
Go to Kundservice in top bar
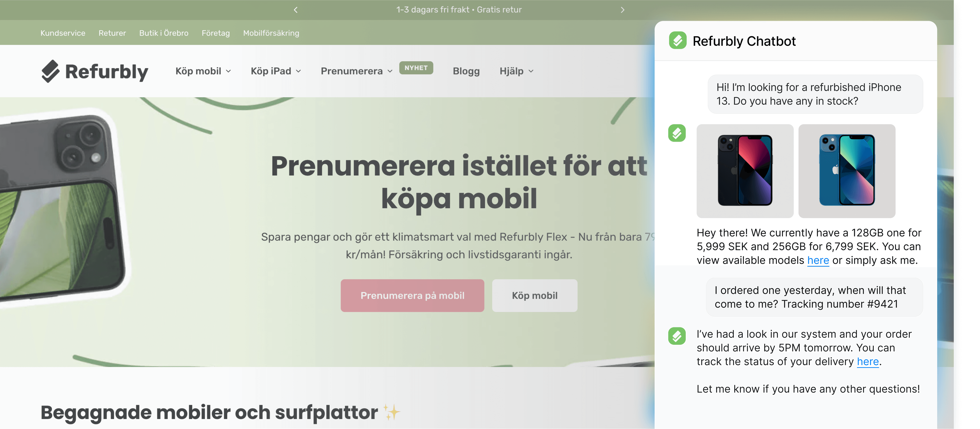coord(63,33)
